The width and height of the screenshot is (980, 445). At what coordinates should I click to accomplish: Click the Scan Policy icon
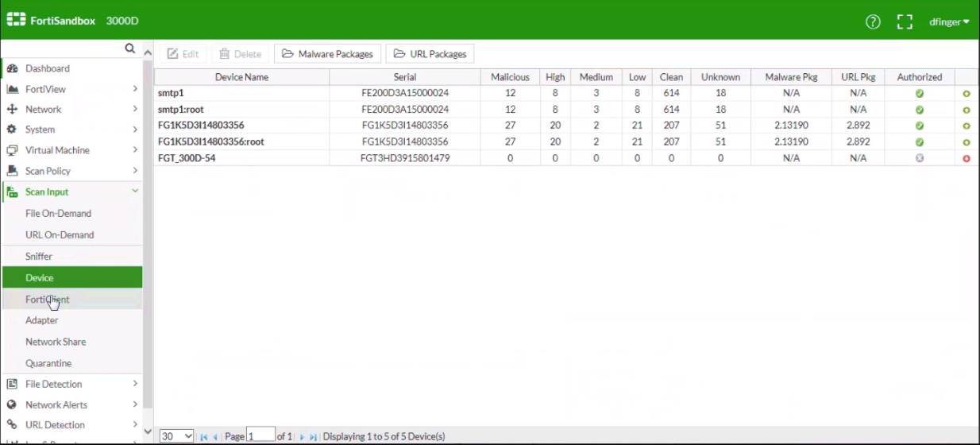click(12, 171)
